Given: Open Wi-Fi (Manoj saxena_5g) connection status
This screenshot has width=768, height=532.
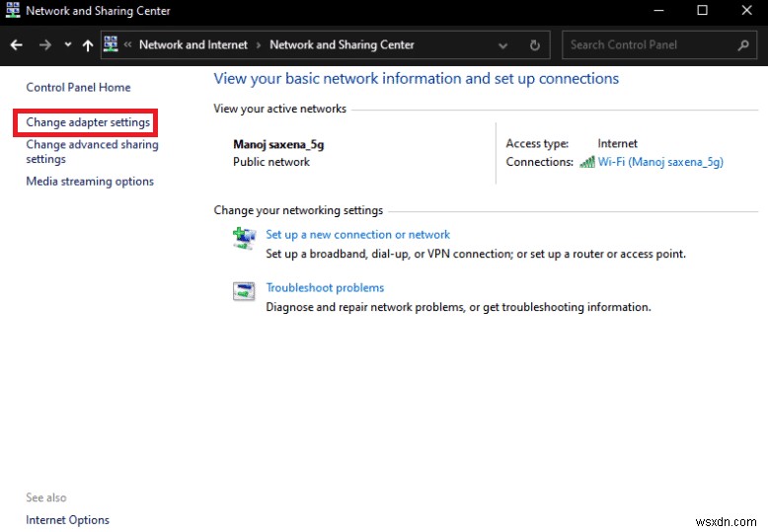Looking at the screenshot, I should (x=660, y=162).
